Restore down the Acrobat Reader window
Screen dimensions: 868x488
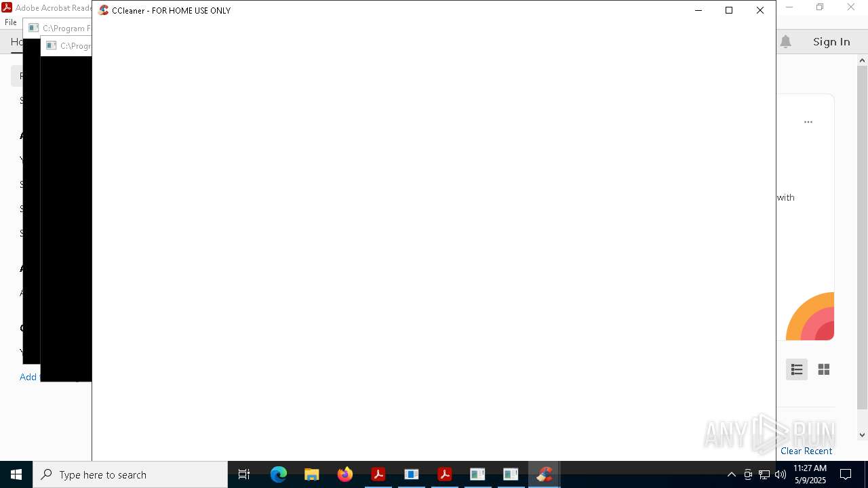(x=820, y=7)
